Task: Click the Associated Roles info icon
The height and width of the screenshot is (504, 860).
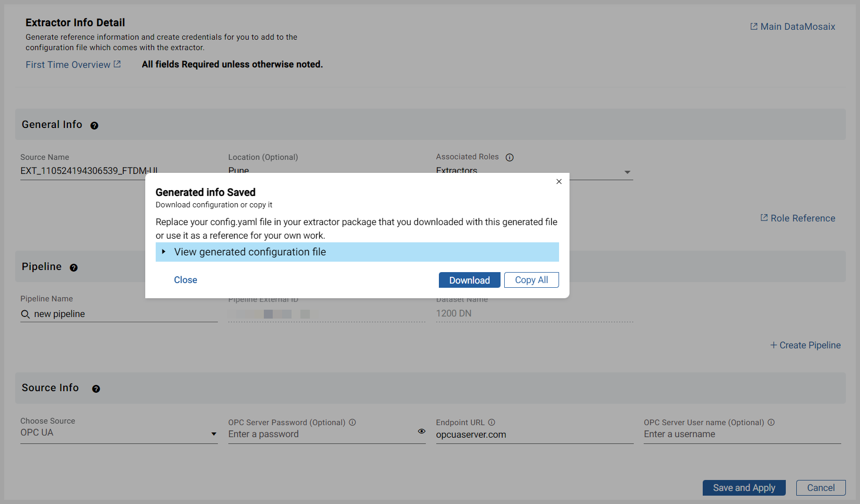Action: coord(509,157)
